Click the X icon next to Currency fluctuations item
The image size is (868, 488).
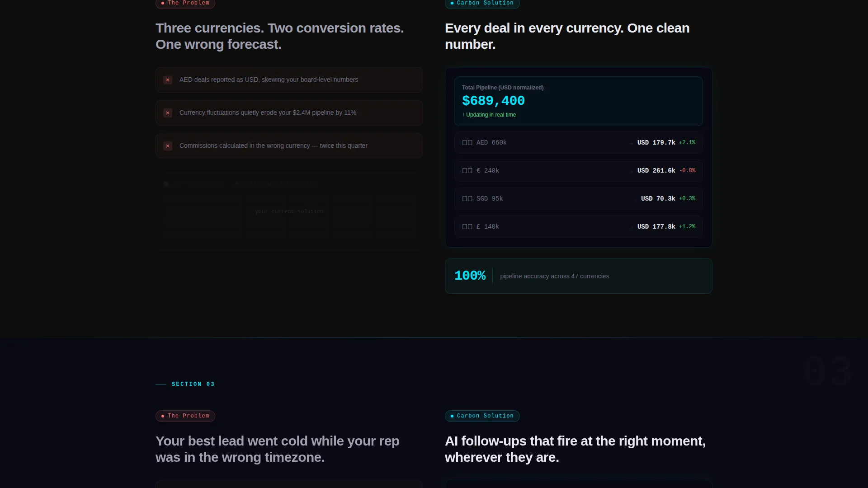pos(168,113)
